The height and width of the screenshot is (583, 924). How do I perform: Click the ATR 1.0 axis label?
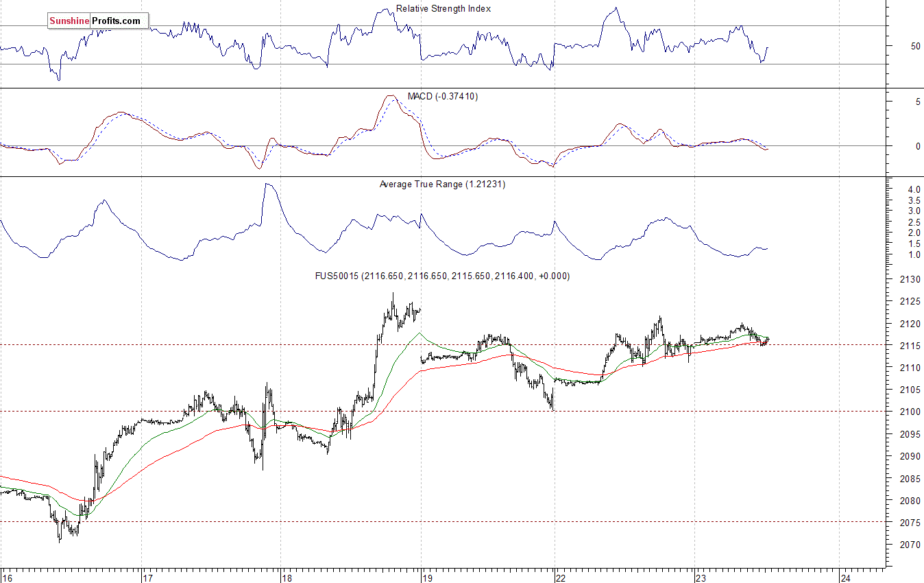914,254
